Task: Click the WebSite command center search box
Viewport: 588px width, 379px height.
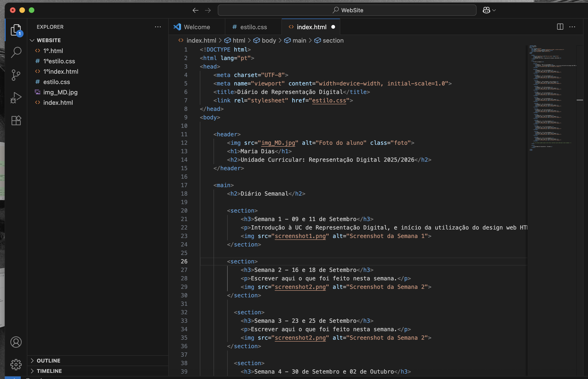Action: (347, 10)
